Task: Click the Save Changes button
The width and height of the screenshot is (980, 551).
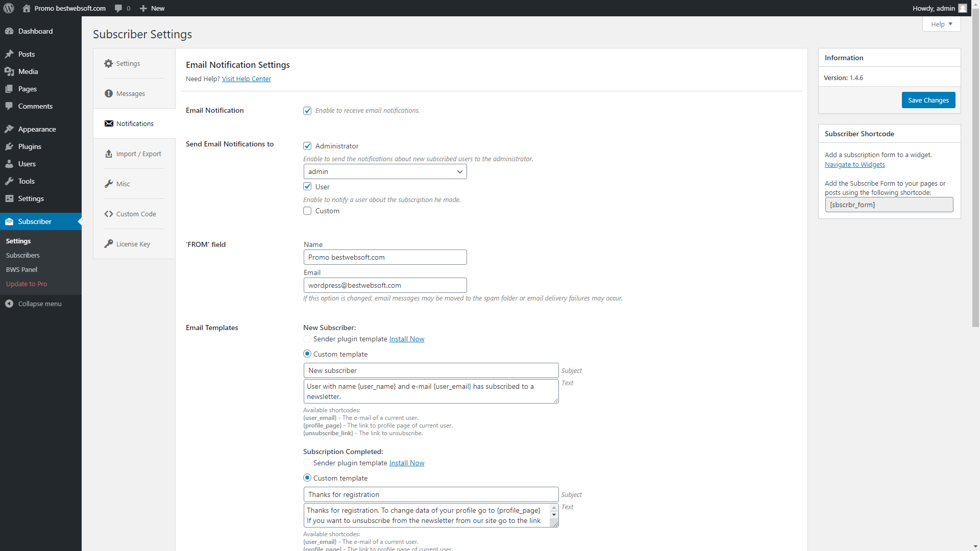Action: [928, 100]
